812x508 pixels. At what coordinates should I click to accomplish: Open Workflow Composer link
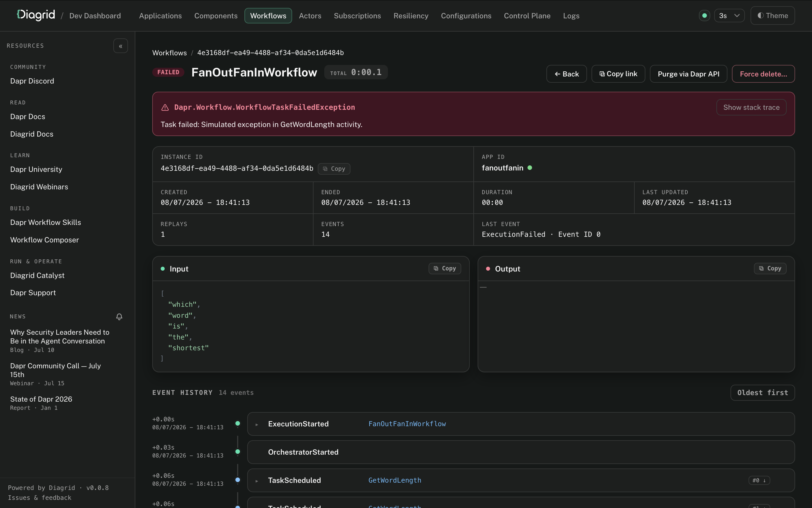coord(45,240)
